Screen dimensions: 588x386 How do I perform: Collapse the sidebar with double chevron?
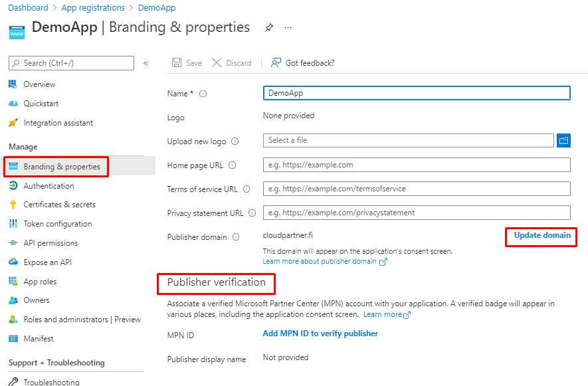tap(146, 63)
